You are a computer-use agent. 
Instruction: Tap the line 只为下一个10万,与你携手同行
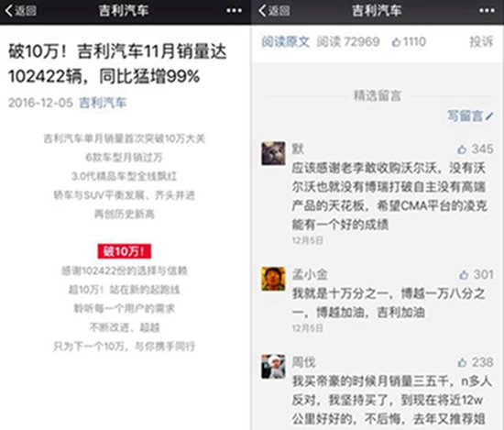pos(125,347)
